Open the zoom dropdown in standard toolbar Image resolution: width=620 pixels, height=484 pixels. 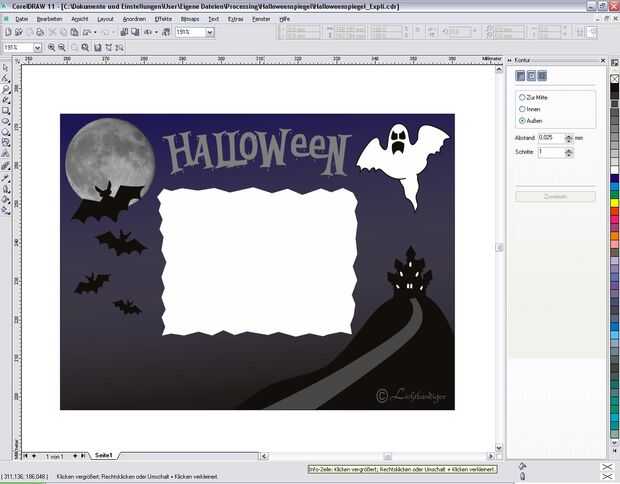click(210, 32)
